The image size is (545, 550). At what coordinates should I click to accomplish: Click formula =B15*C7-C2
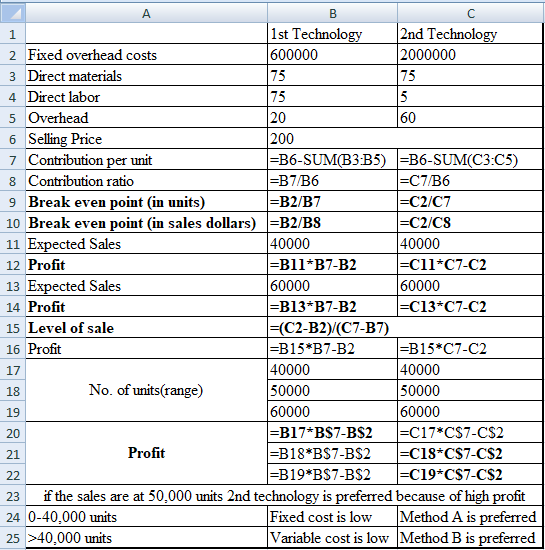pos(470,349)
